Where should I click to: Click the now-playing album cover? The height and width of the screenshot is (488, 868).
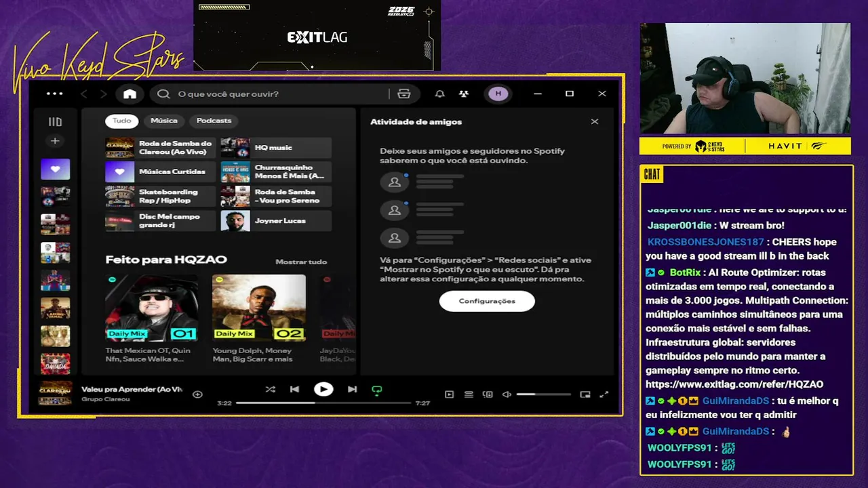click(55, 392)
